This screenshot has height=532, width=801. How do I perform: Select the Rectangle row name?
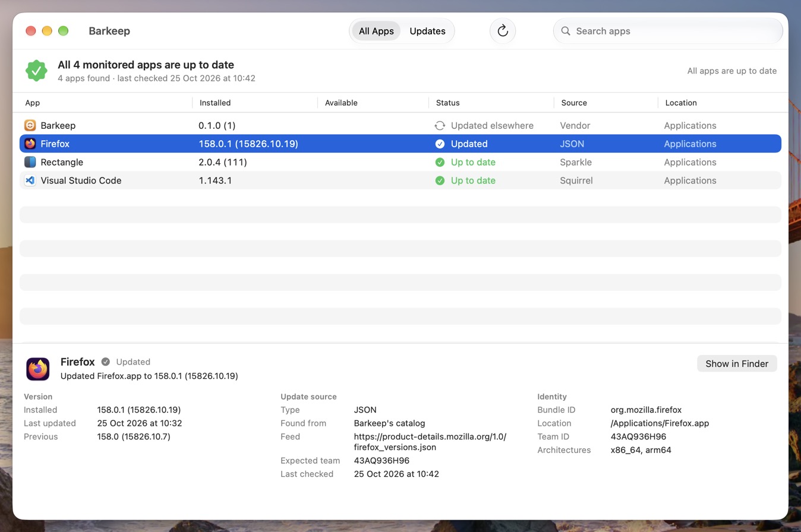pos(62,162)
